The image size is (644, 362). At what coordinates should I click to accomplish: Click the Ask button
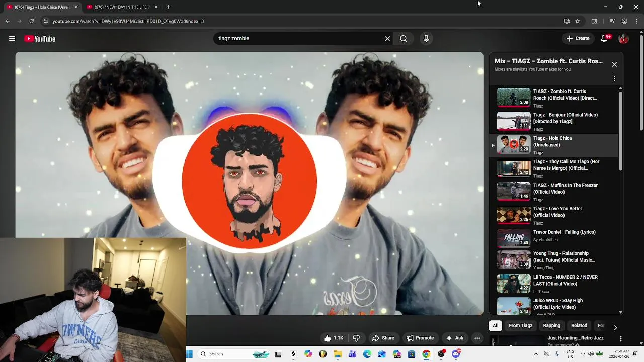[x=454, y=338]
